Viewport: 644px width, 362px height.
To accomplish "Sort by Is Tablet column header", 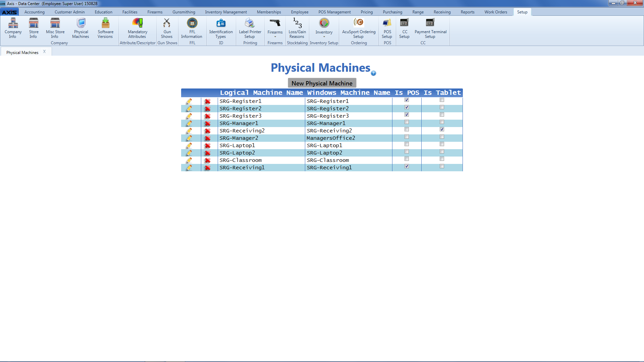I will click(442, 93).
